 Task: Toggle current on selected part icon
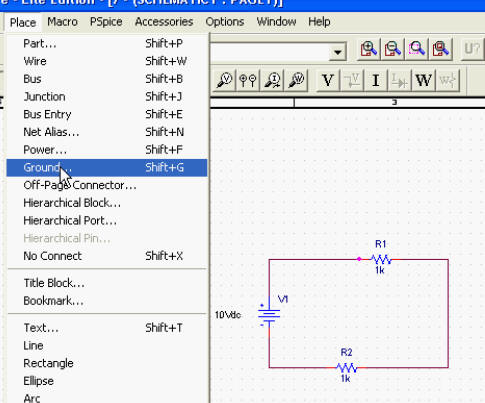pos(400,80)
